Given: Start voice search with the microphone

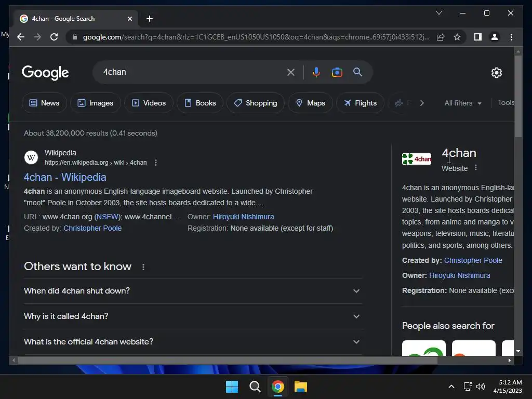Looking at the screenshot, I should (x=316, y=72).
